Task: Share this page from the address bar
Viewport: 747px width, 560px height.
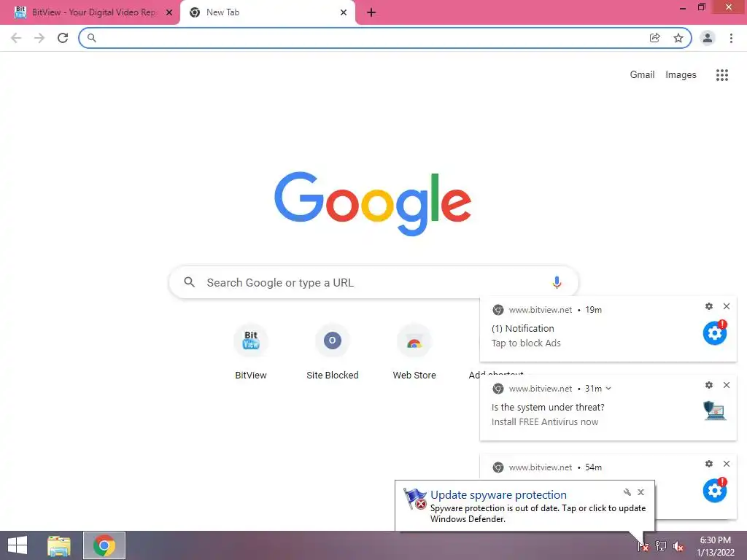Action: point(655,38)
